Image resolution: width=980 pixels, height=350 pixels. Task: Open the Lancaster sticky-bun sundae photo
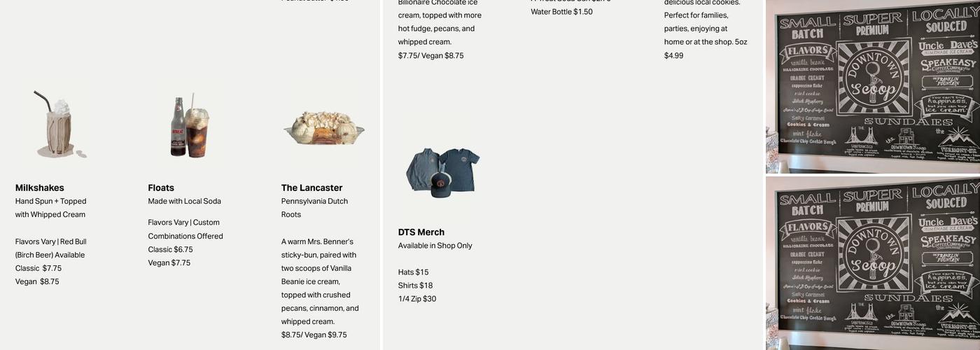point(323,127)
